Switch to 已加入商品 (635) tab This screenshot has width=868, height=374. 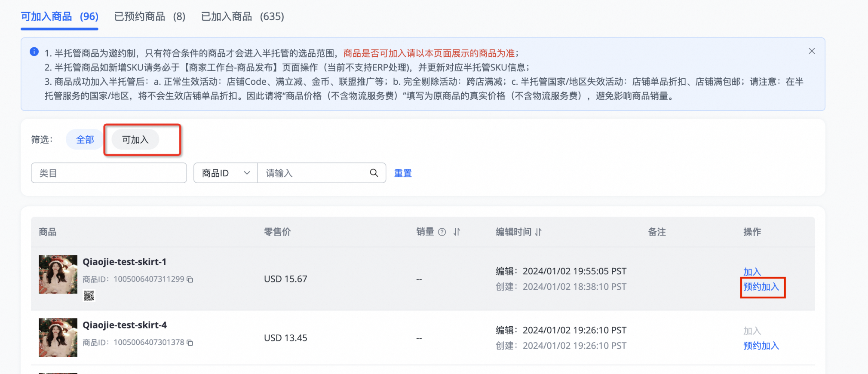point(242,16)
